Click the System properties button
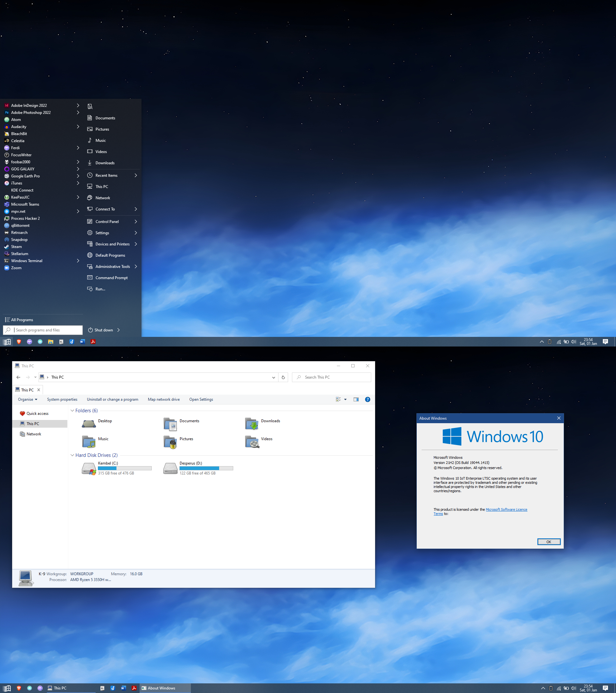Screen dimensions: 616x693 pyautogui.click(x=62, y=399)
